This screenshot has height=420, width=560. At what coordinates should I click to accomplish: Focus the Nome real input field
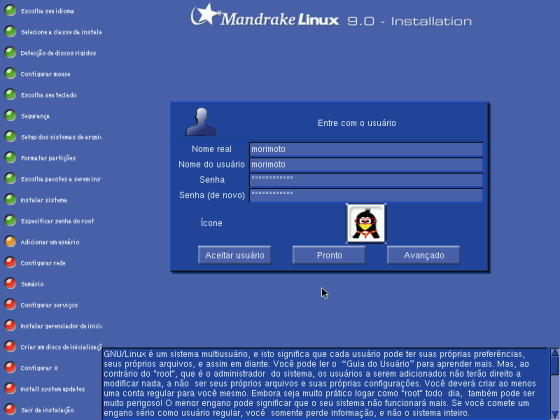click(366, 149)
